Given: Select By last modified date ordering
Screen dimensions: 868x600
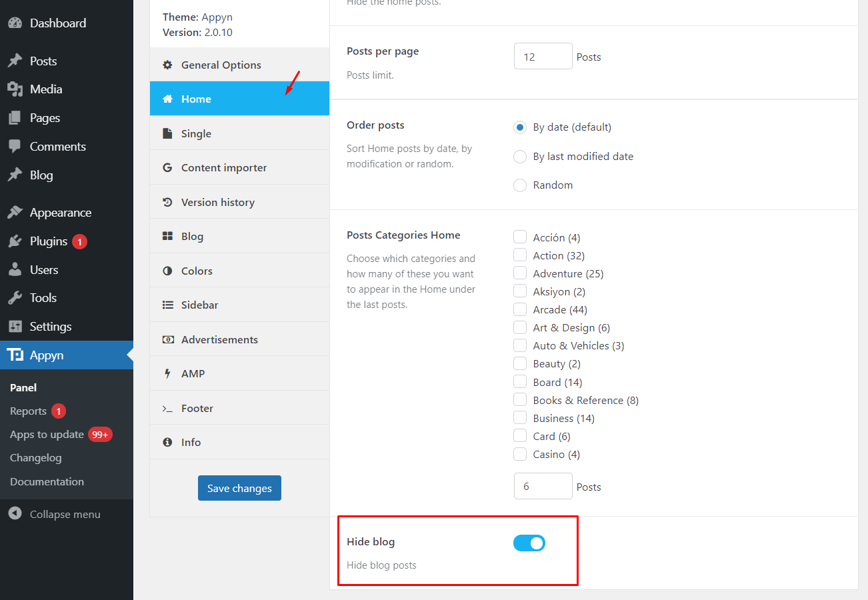Looking at the screenshot, I should (x=520, y=157).
